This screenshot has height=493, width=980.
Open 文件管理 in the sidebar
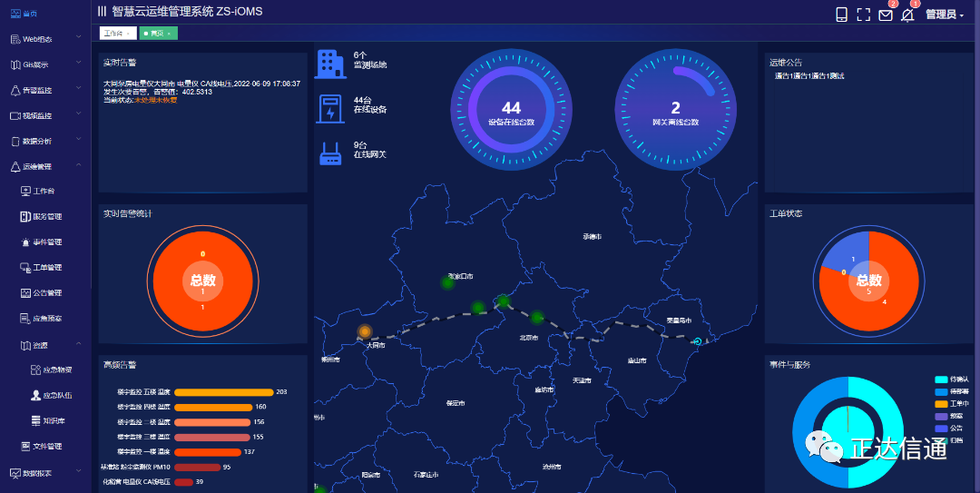coord(41,446)
